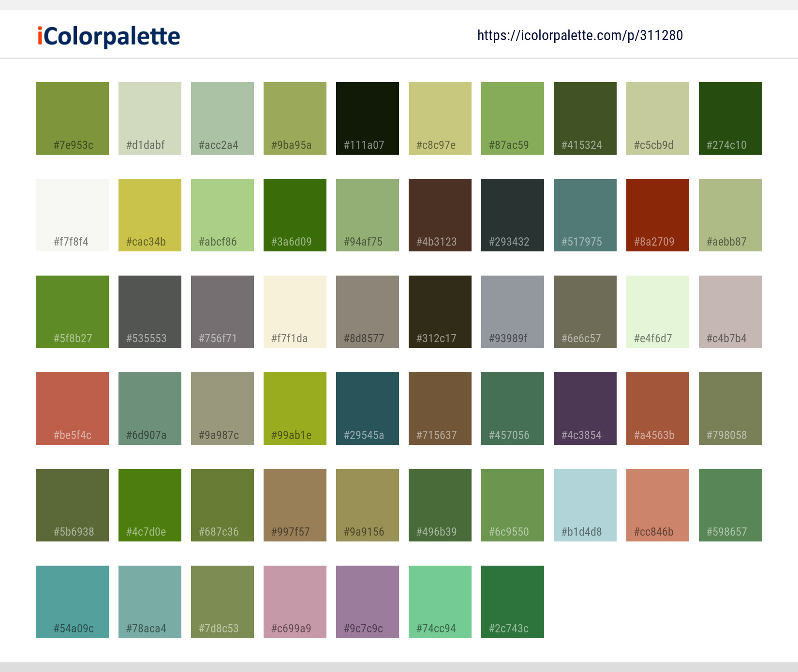
Task: Click color swatch #f7f8f4
Action: pyautogui.click(x=72, y=215)
